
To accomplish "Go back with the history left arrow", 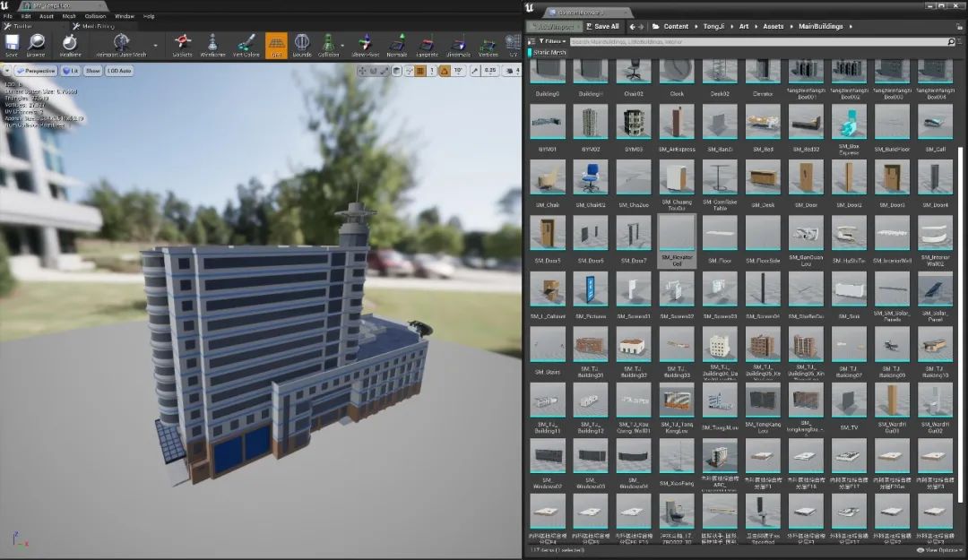I will coord(632,27).
